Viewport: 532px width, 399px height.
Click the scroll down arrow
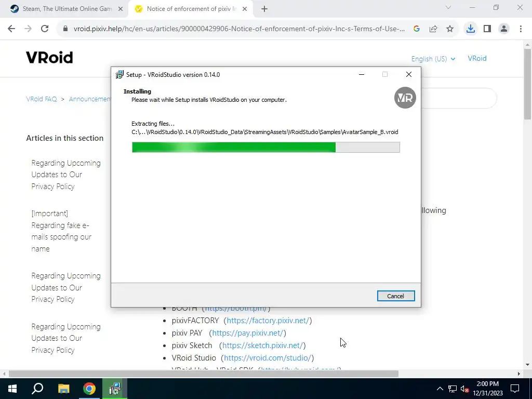[x=527, y=365]
